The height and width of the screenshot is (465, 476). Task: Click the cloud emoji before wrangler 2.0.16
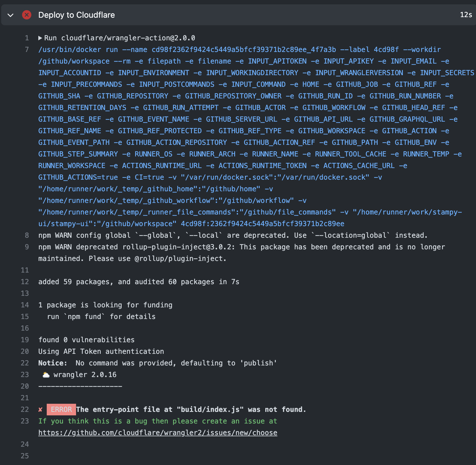click(46, 375)
